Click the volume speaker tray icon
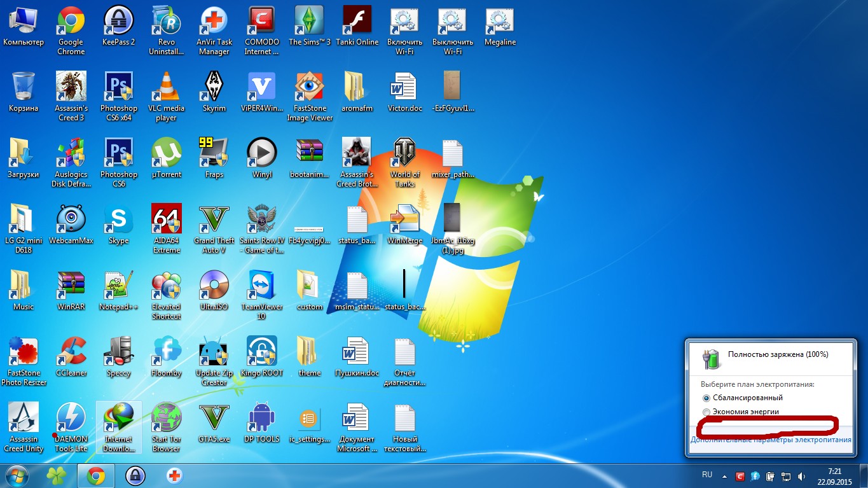This screenshot has width=868, height=488. coord(801,476)
